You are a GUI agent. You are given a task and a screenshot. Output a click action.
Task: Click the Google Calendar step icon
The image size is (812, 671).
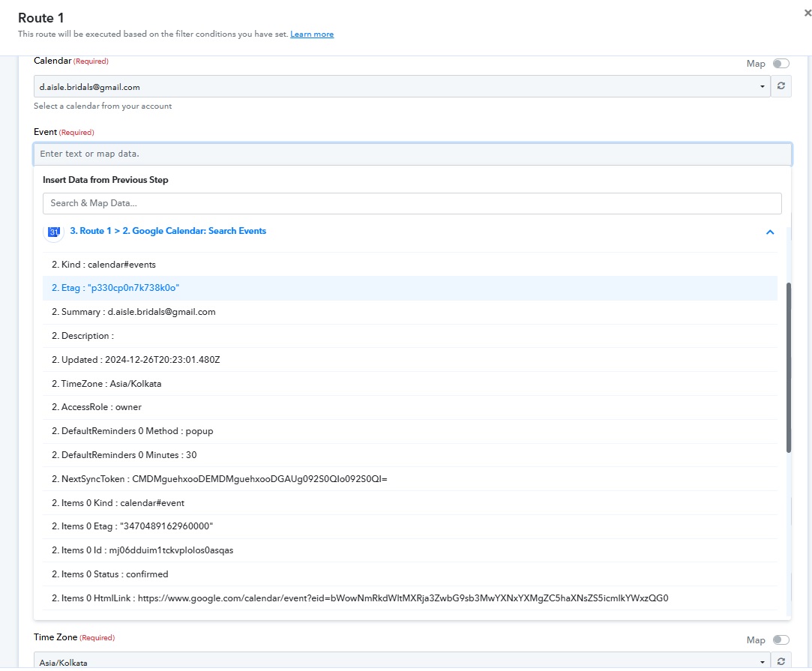[53, 232]
